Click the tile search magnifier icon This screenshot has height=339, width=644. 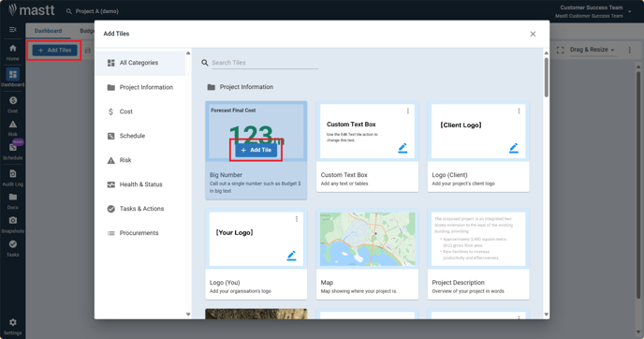[205, 63]
